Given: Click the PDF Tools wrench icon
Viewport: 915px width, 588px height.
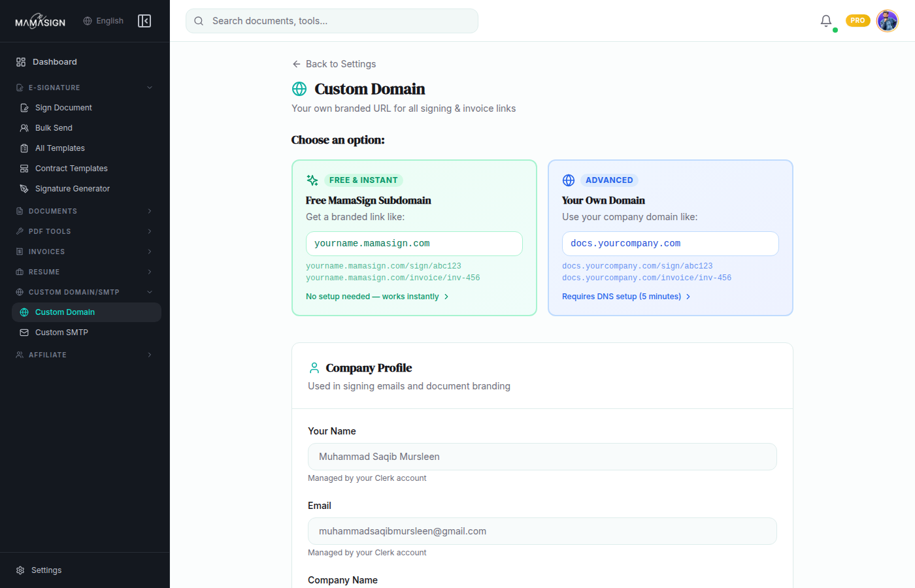Looking at the screenshot, I should [20, 231].
